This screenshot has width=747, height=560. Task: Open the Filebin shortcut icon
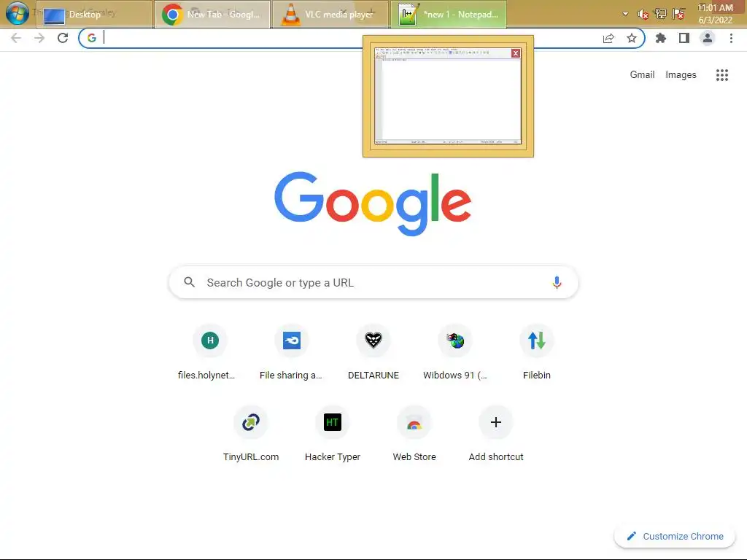coord(537,341)
